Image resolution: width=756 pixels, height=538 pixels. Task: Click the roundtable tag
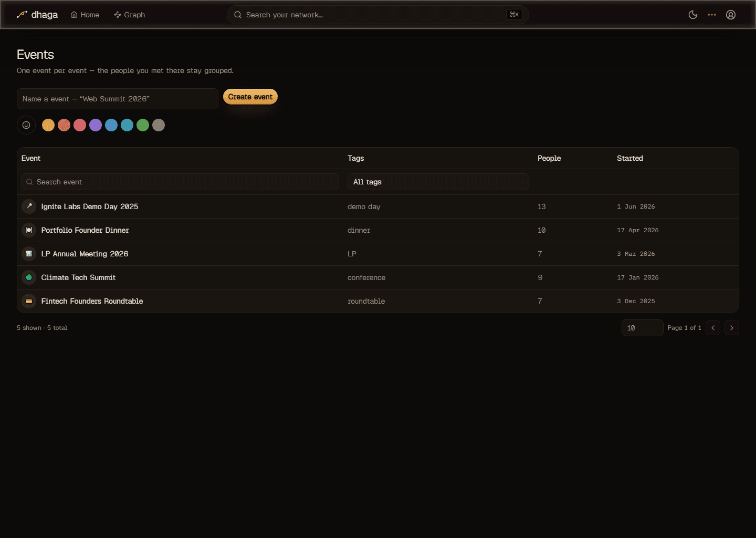click(x=366, y=301)
